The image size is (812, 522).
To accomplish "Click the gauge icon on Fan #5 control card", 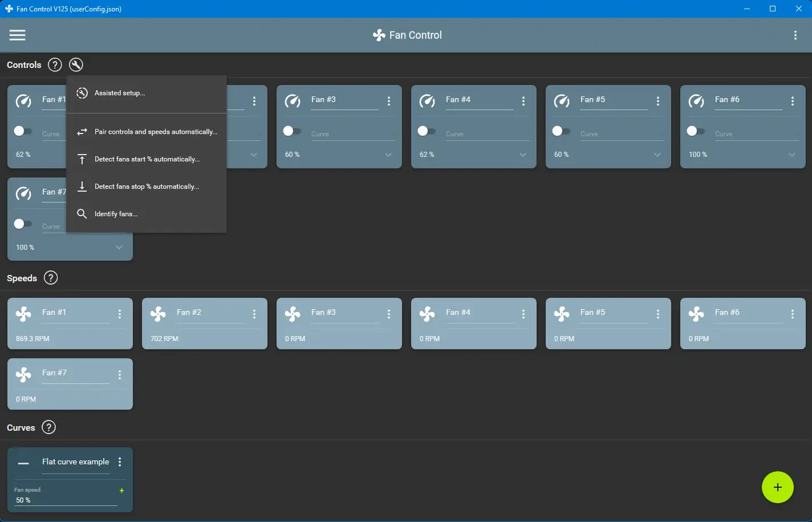I will click(562, 101).
